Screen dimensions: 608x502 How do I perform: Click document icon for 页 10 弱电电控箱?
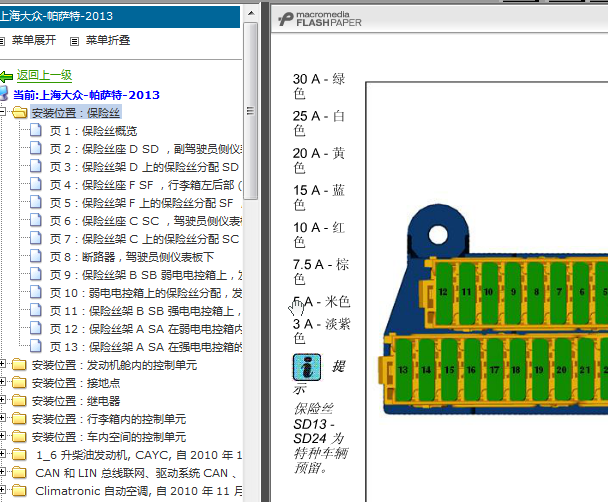[36, 292]
